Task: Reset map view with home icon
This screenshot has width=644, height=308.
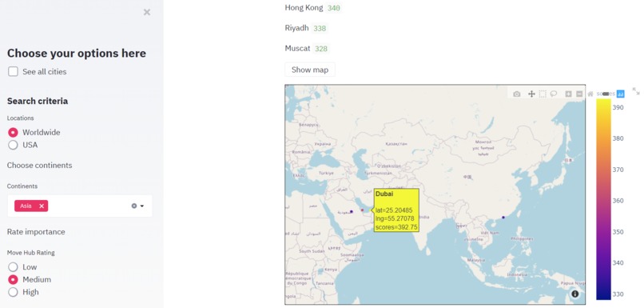Action: (590, 94)
